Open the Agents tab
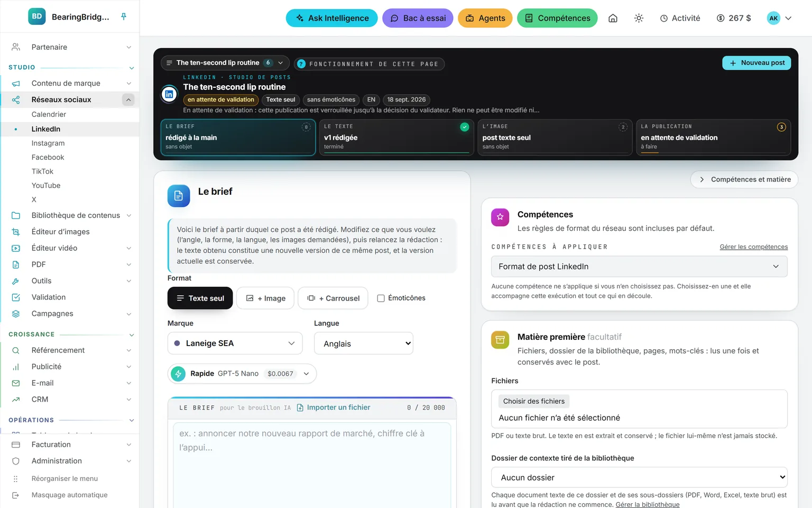Image resolution: width=812 pixels, height=508 pixels. click(x=485, y=18)
